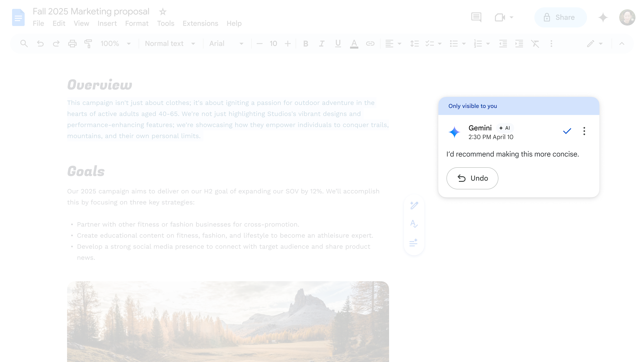Open the 100% zoom dropdown
Image resolution: width=644 pixels, height=362 pixels.
point(116,44)
